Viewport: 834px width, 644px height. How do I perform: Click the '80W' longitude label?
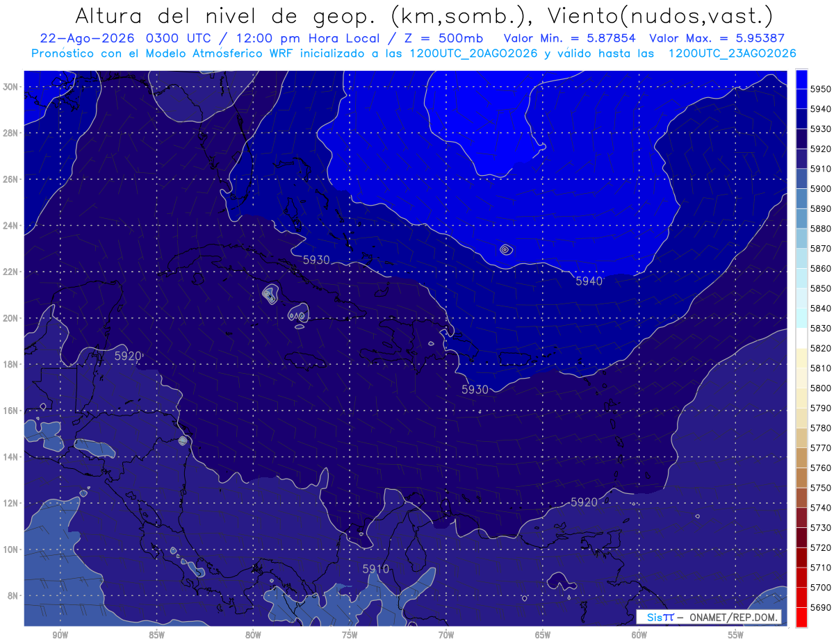pos(253,634)
